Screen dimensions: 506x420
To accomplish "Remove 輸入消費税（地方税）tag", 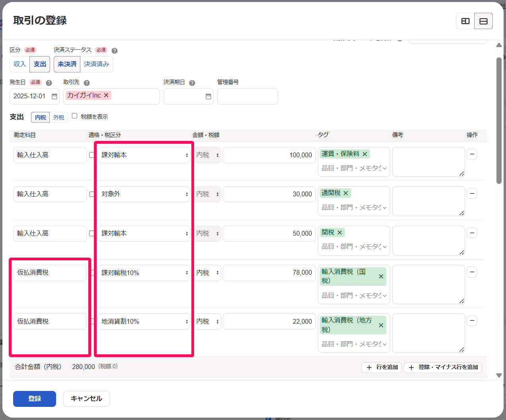I will pyautogui.click(x=381, y=325).
